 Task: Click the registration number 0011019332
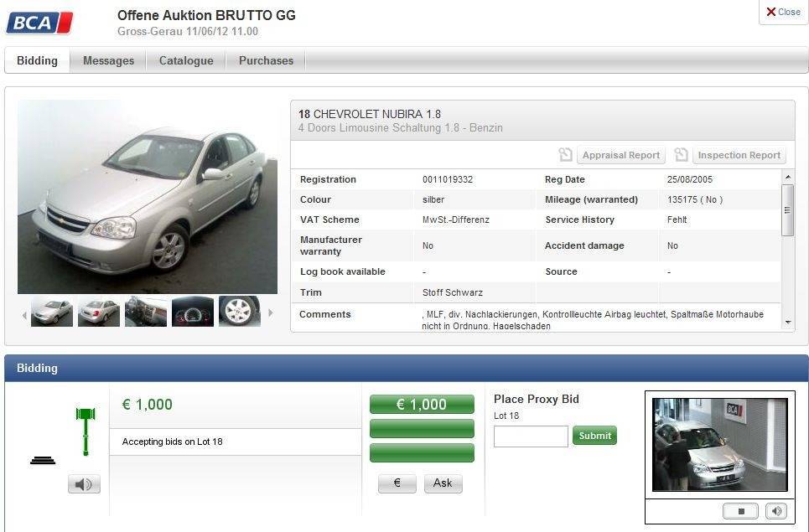click(448, 179)
